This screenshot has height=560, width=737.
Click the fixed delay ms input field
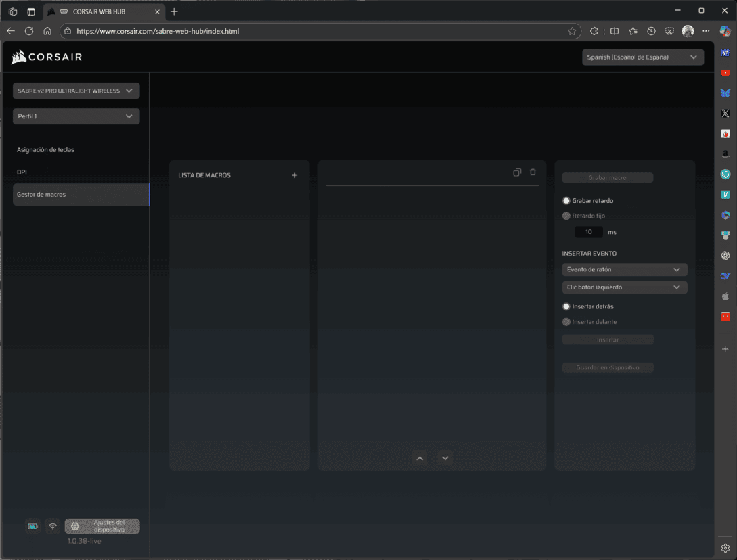[x=588, y=232]
